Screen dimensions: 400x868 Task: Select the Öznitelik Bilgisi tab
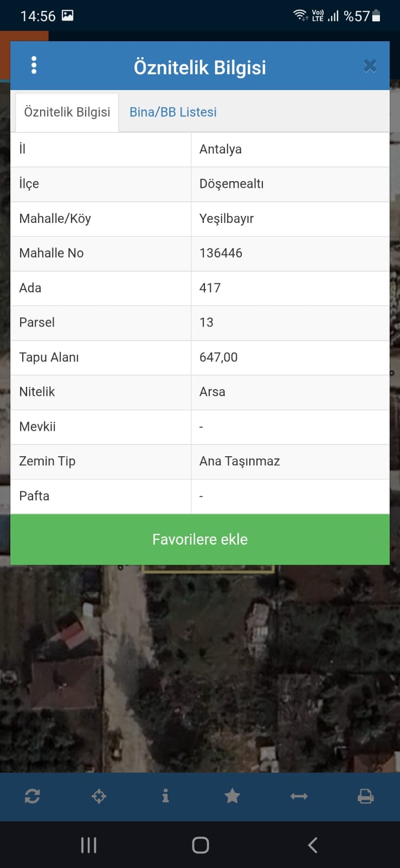(x=67, y=112)
